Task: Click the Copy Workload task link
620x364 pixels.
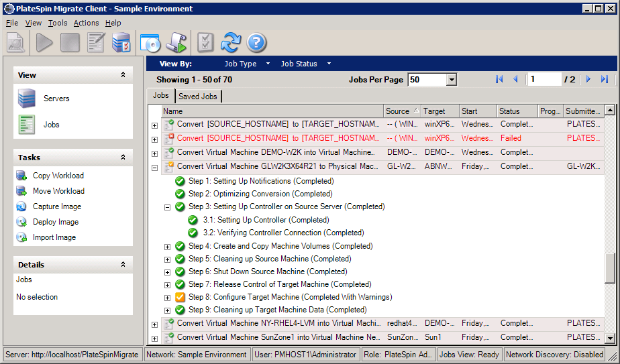Action: [58, 176]
